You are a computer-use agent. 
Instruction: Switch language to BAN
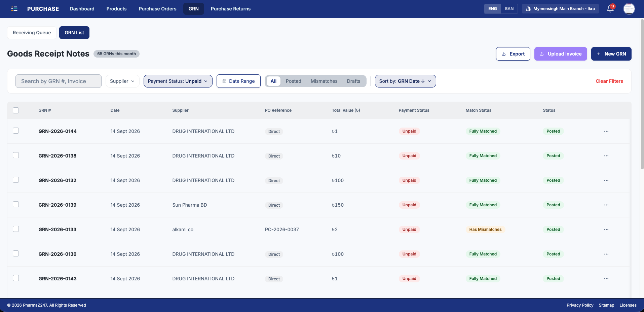509,9
